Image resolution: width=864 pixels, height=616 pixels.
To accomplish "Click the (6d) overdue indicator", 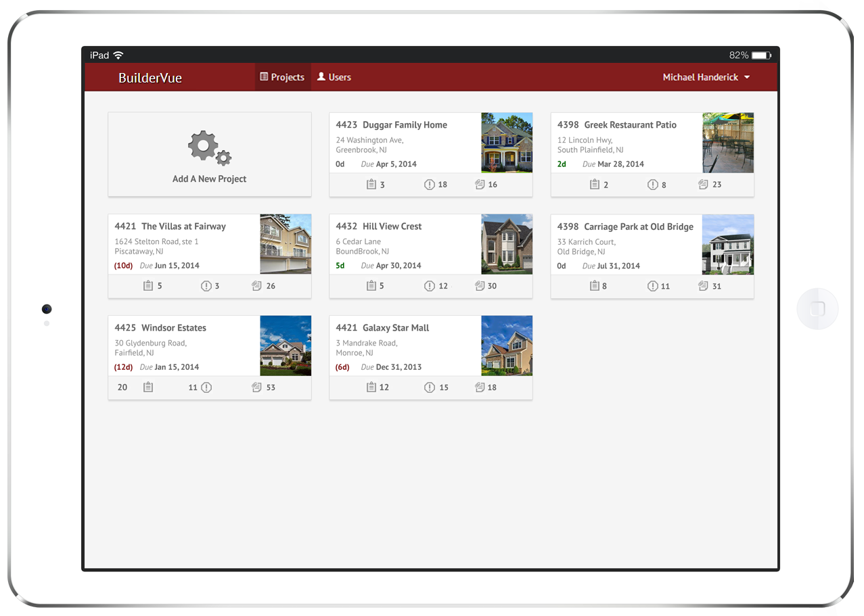I will [342, 366].
